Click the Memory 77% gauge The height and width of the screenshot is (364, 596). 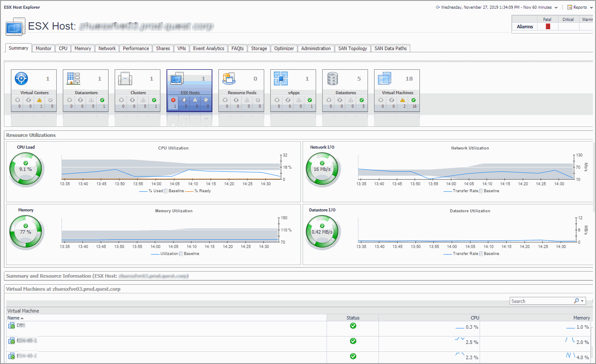26,232
